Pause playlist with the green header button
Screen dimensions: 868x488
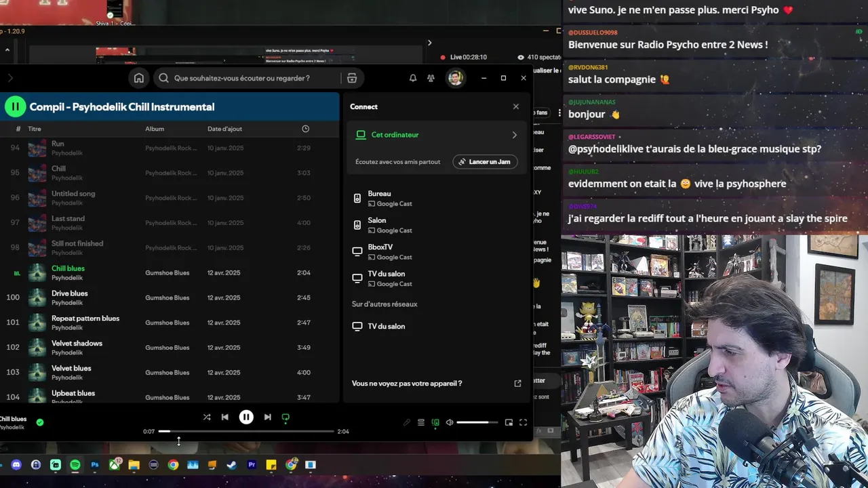pyautogui.click(x=15, y=106)
